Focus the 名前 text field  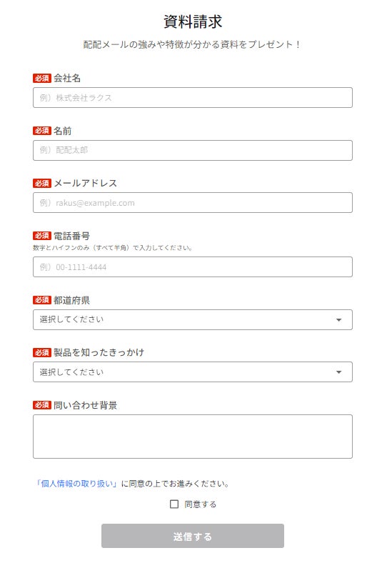tap(192, 150)
